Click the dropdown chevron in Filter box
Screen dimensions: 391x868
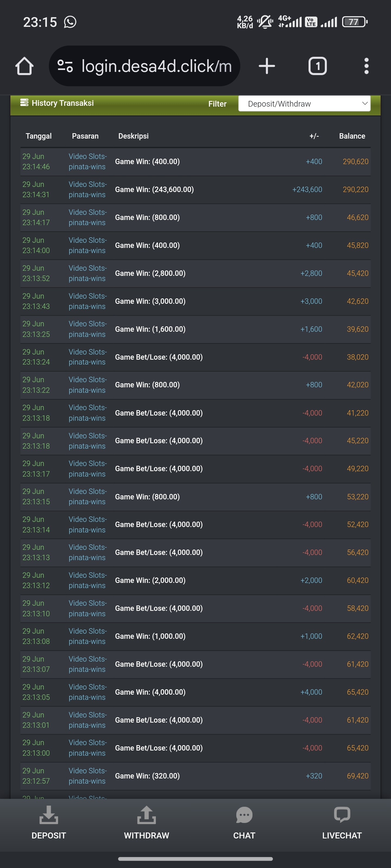click(364, 103)
